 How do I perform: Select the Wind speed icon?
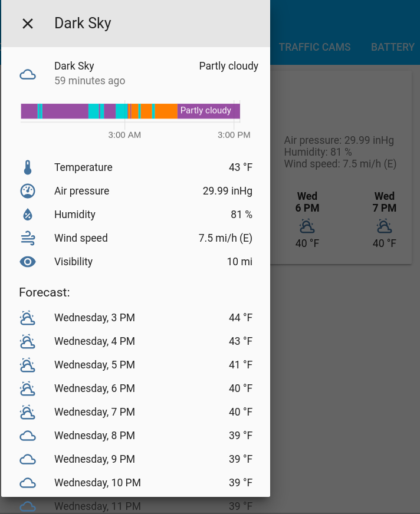pos(27,238)
